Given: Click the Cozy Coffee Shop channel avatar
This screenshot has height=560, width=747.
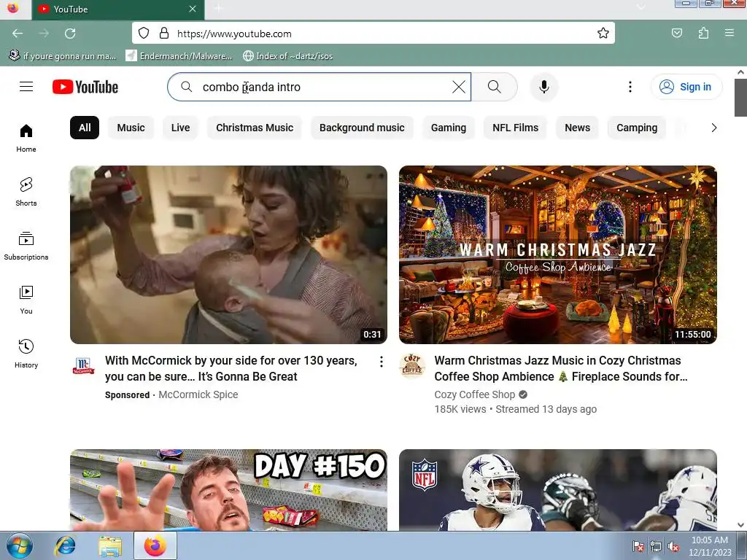Looking at the screenshot, I should (x=412, y=366).
